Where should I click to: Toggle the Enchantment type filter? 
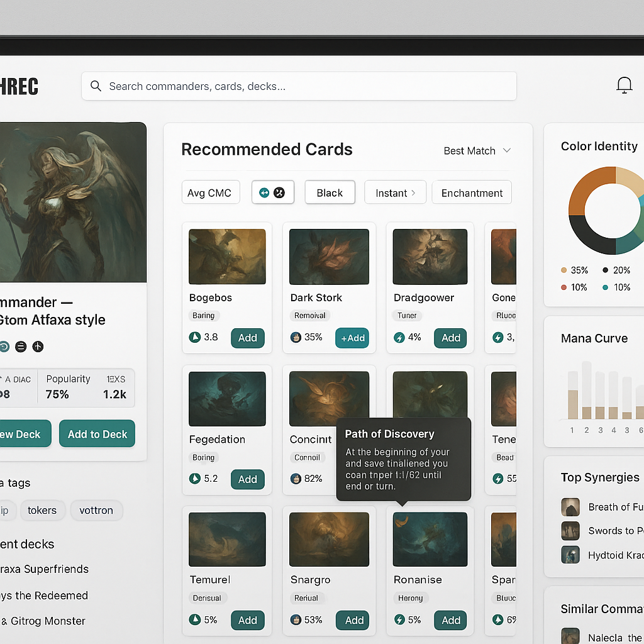[x=472, y=192]
